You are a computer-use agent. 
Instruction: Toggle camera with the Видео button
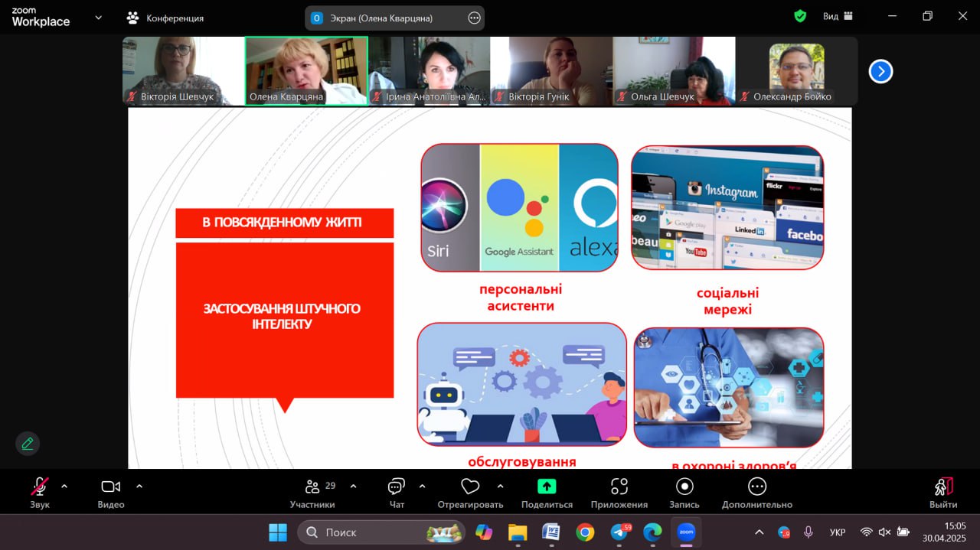pyautogui.click(x=111, y=487)
